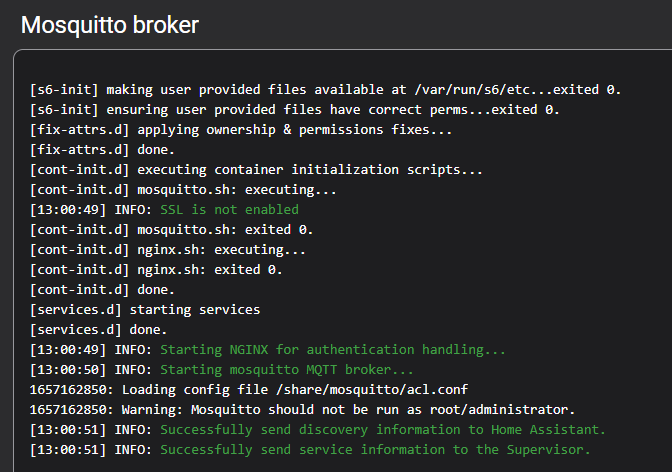Click the "[fix-attrs.d] done." line

pyautogui.click(x=102, y=150)
